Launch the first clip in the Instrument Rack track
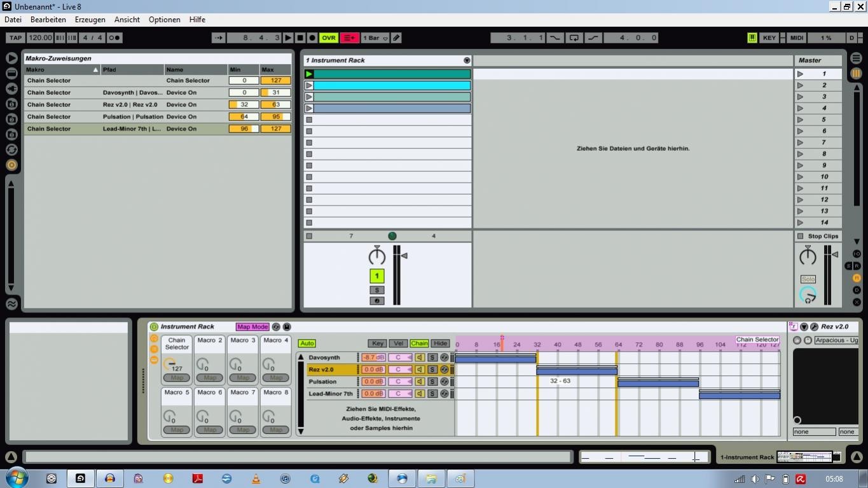Viewport: 868px width, 488px height. (309, 74)
